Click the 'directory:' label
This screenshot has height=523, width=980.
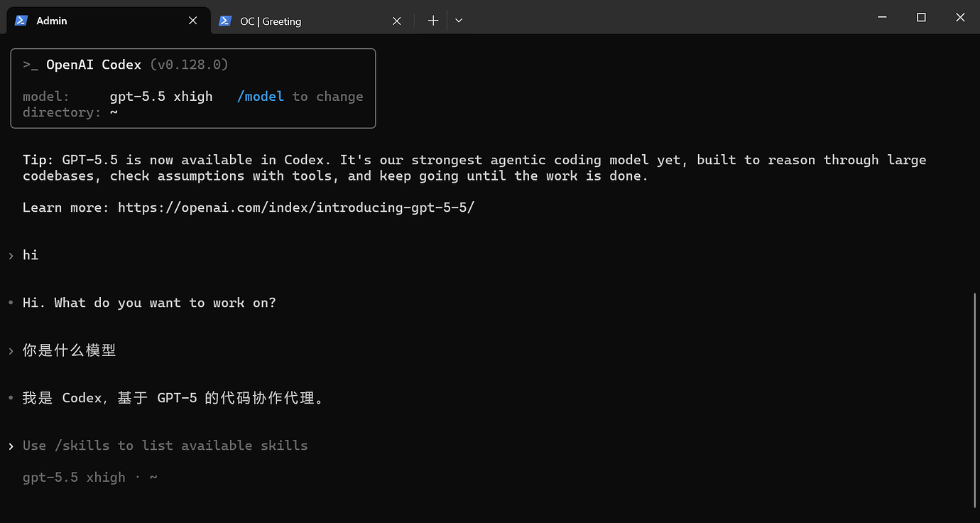click(x=62, y=112)
